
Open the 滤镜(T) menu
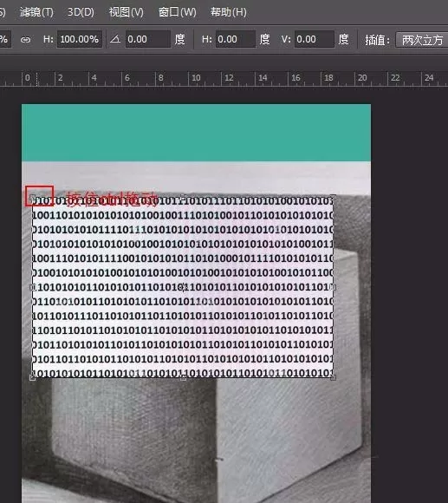(36, 12)
